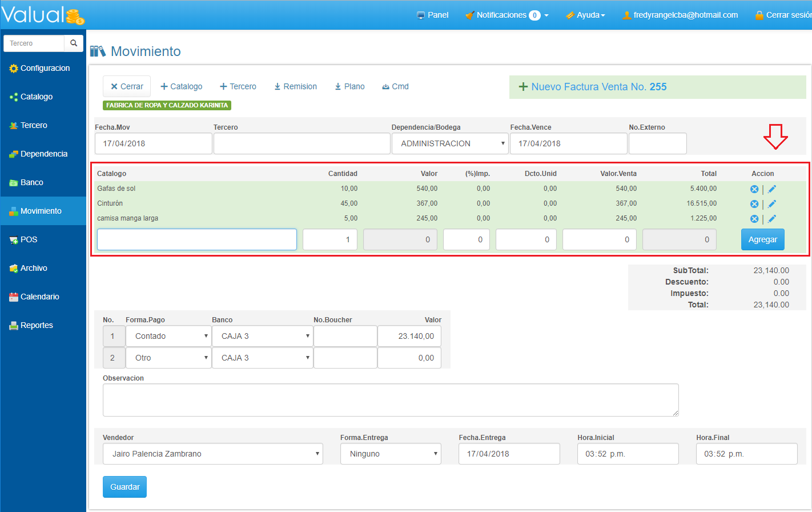
Task: Open the Reportes section
Action: 37,325
